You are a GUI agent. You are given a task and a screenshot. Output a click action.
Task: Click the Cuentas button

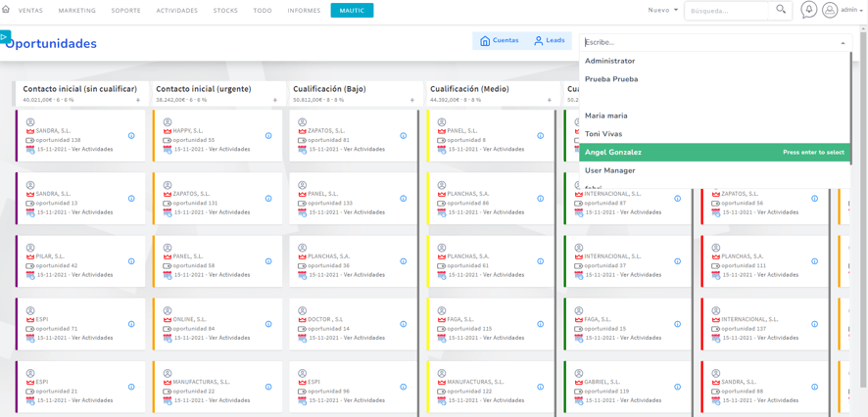pyautogui.click(x=500, y=41)
